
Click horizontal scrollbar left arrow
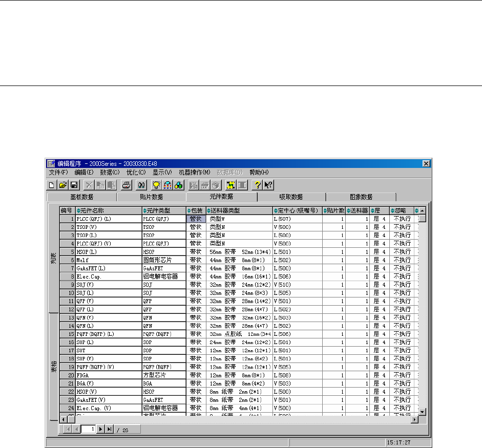click(x=64, y=419)
